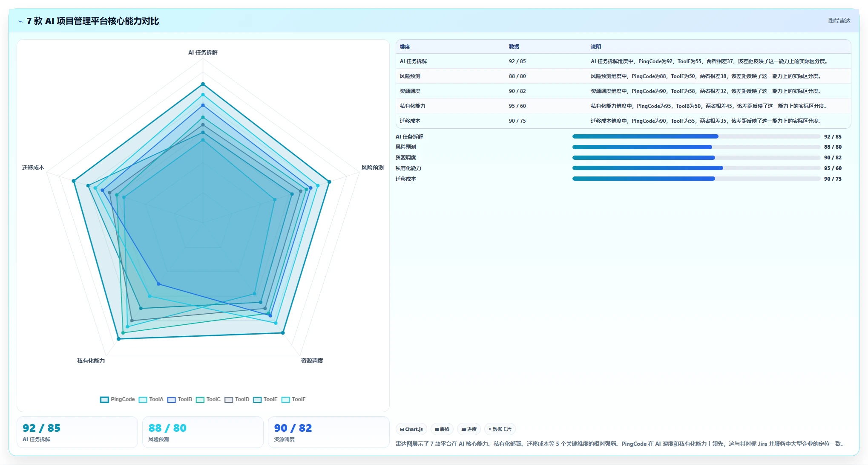Viewport: 868px width, 465px height.
Task: Click the 数据卡片 tag chip
Action: pos(500,429)
